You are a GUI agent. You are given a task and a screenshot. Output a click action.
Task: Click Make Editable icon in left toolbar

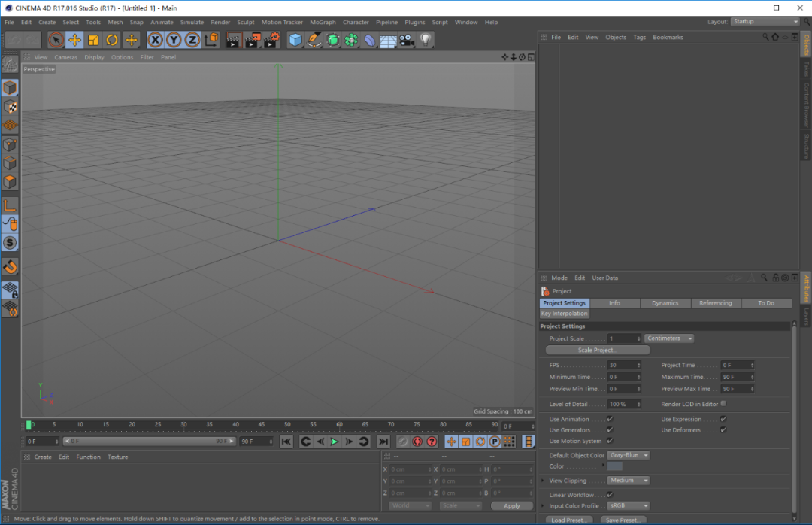[x=10, y=65]
